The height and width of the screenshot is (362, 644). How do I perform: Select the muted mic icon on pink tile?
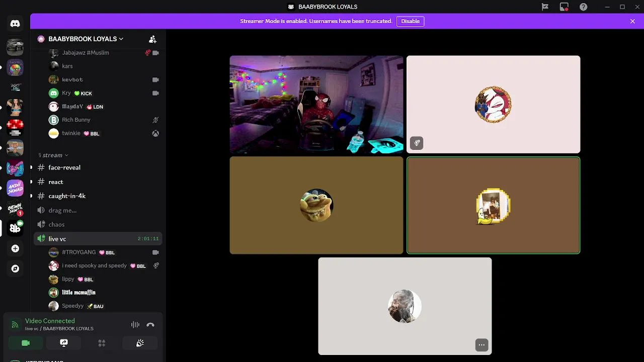(417, 143)
